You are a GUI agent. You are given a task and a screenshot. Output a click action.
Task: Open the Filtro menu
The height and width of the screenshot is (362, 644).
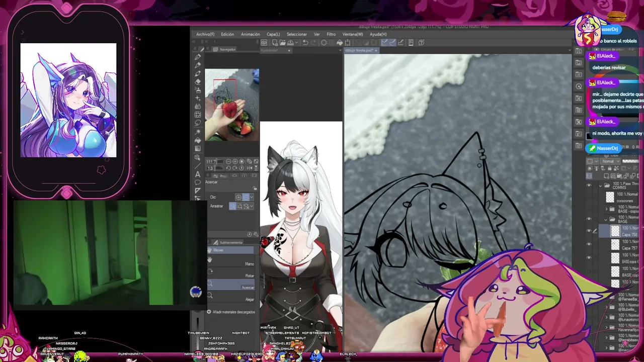[331, 34]
